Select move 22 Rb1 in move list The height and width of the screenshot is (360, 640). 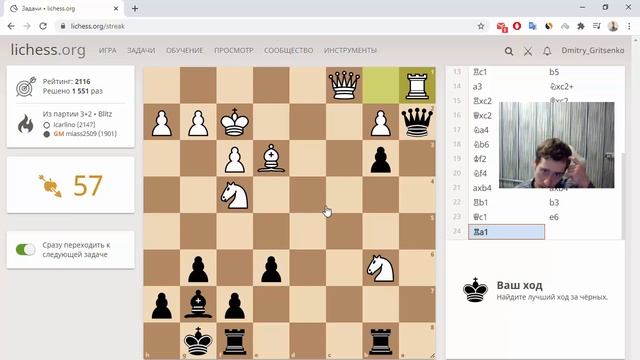click(506, 202)
